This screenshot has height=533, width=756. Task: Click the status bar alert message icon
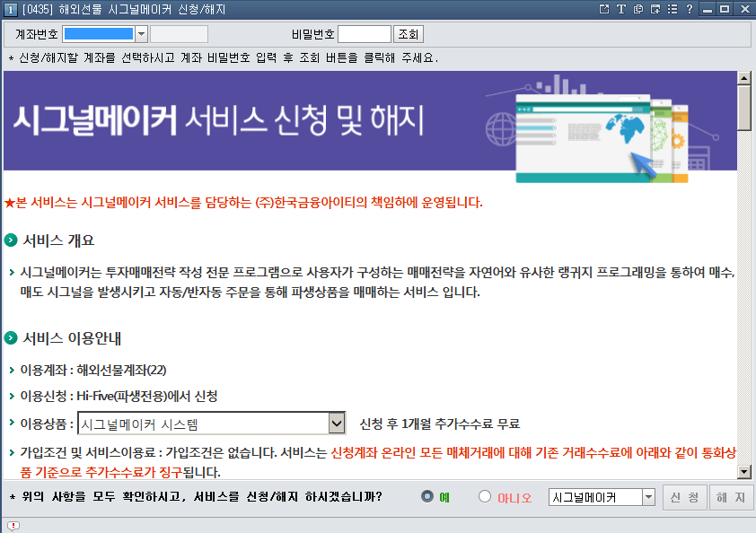(x=13, y=526)
